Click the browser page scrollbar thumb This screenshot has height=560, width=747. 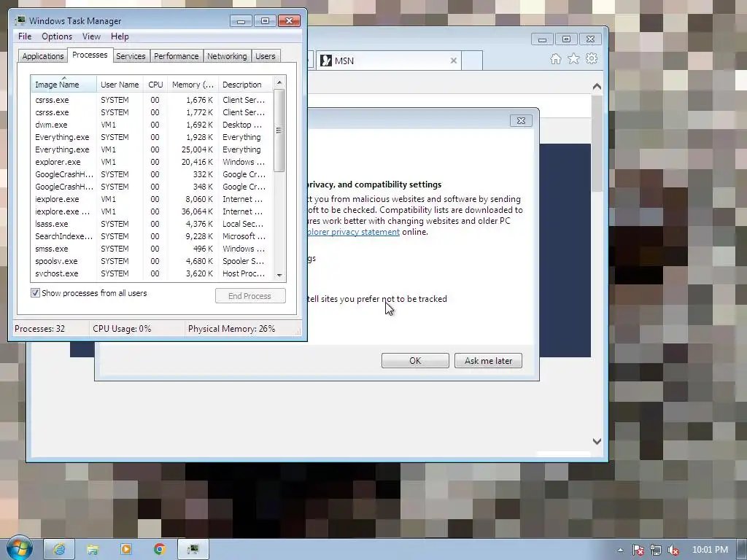point(597,143)
